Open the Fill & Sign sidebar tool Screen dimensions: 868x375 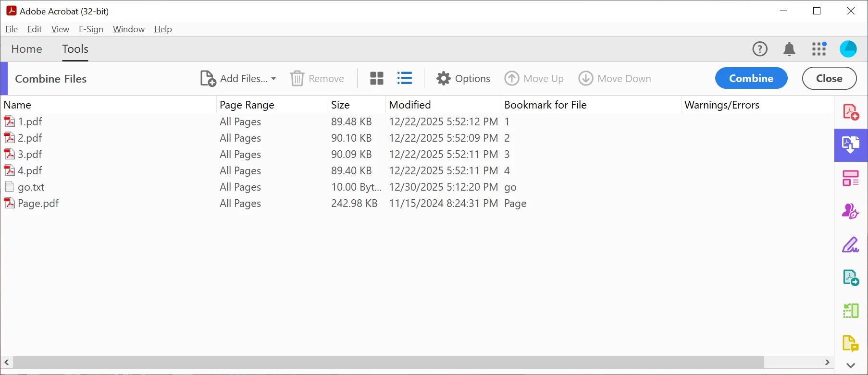(851, 244)
